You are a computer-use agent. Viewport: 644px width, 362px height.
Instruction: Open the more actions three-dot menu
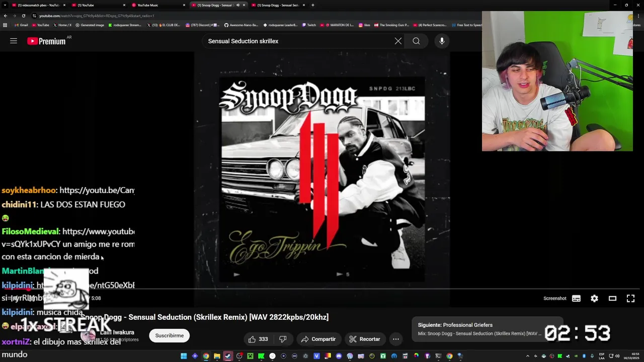coord(396,339)
